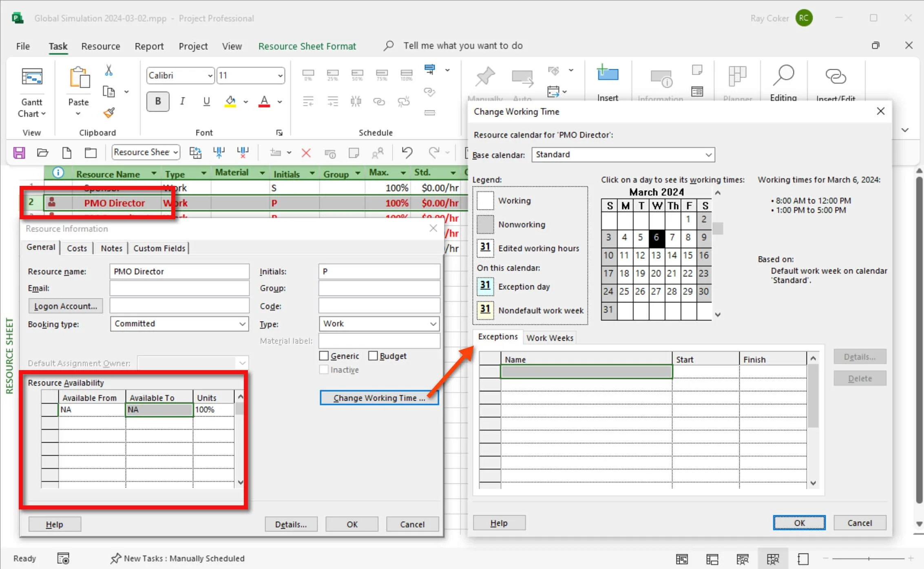Click the Insert task icon
Viewport: 924px width, 569px height.
(608, 74)
